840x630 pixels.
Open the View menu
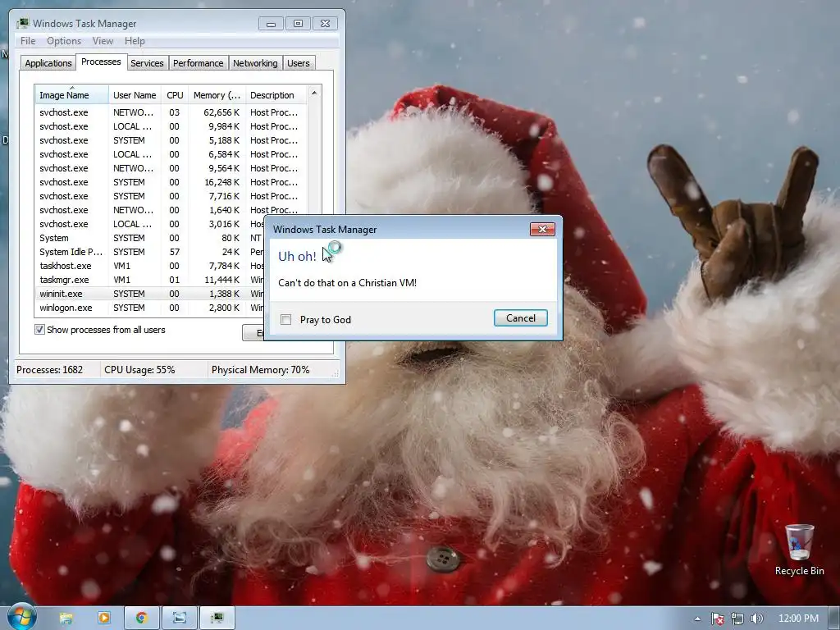point(103,41)
